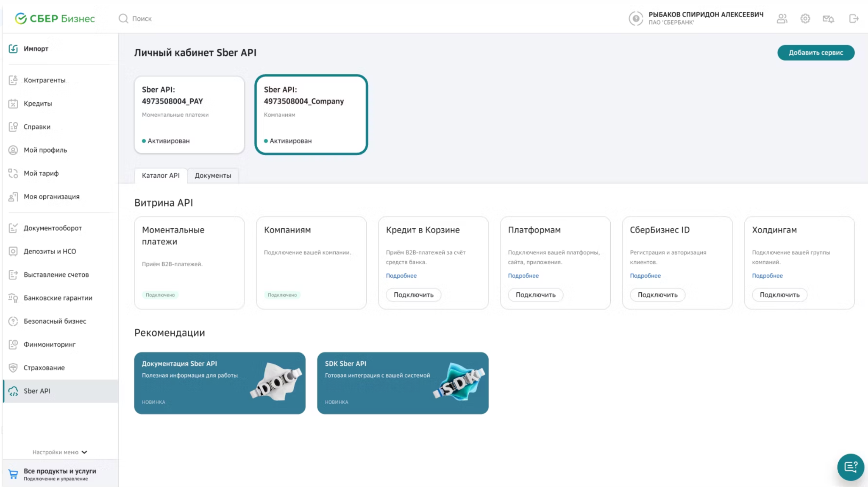Open Подробнее link for СберБизнес ID
This screenshot has height=487, width=868.
coord(645,276)
